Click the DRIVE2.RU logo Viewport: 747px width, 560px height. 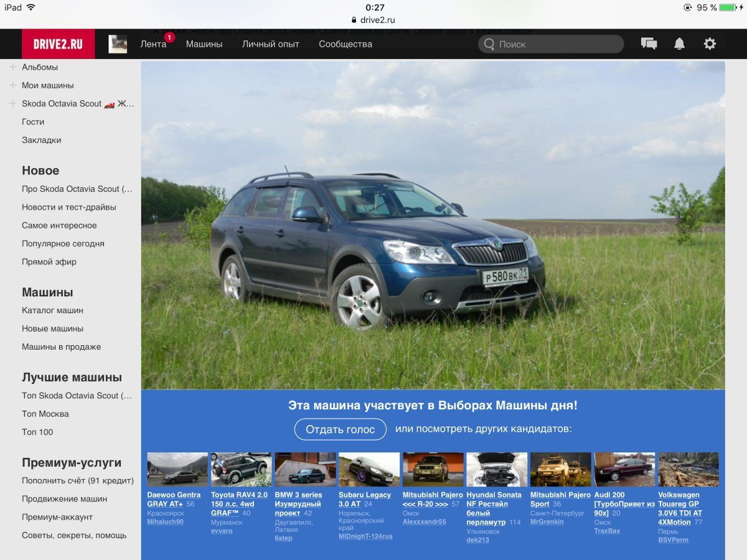point(59,44)
